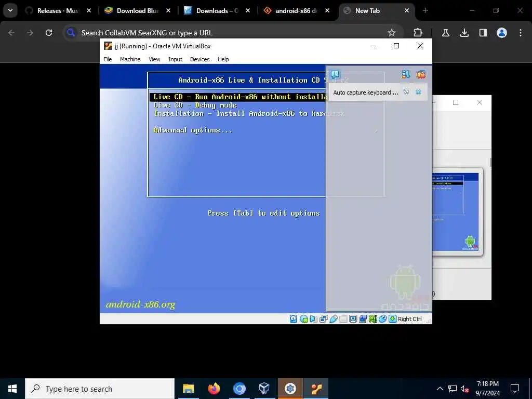
Task: Switch to the Downloads browser tab
Action: pos(217,10)
